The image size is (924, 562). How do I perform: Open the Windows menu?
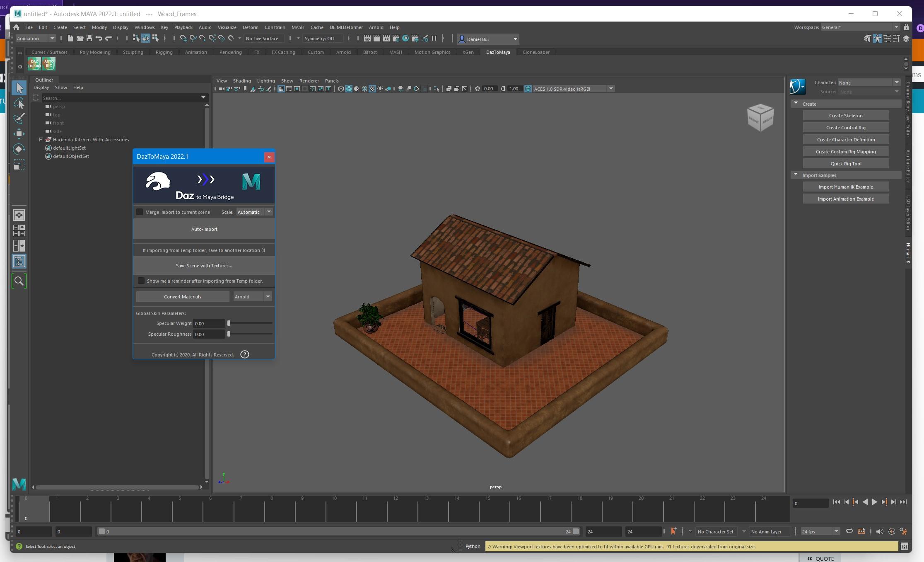point(145,27)
